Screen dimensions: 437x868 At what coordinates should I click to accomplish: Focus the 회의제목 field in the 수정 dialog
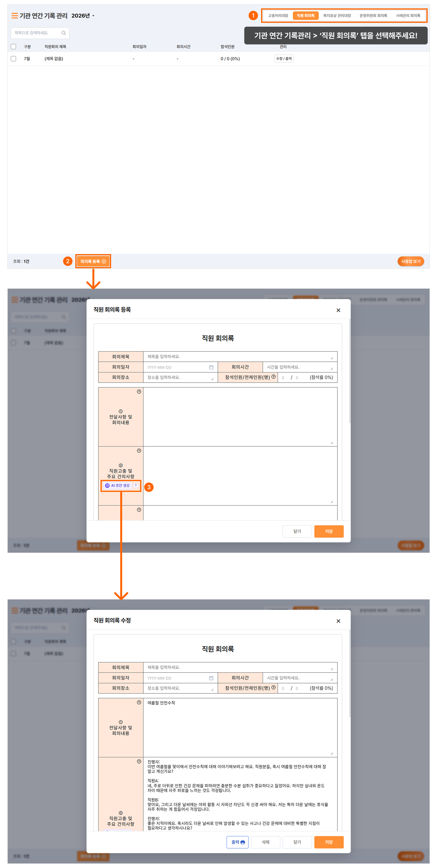[240, 667]
